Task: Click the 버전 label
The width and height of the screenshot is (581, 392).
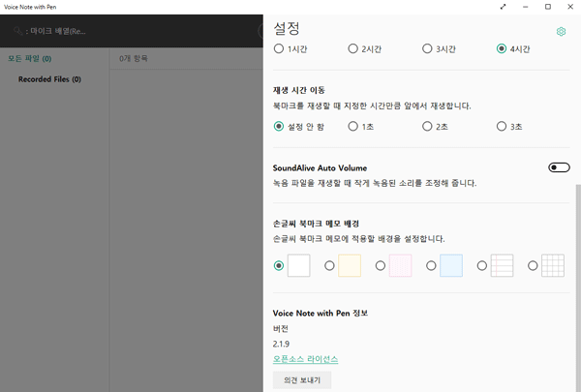Action: point(281,329)
